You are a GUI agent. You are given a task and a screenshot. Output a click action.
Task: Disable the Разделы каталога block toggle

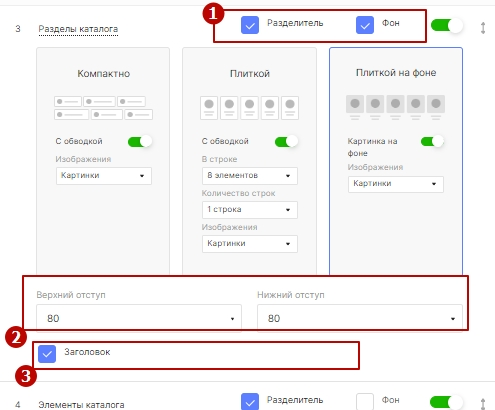(447, 25)
